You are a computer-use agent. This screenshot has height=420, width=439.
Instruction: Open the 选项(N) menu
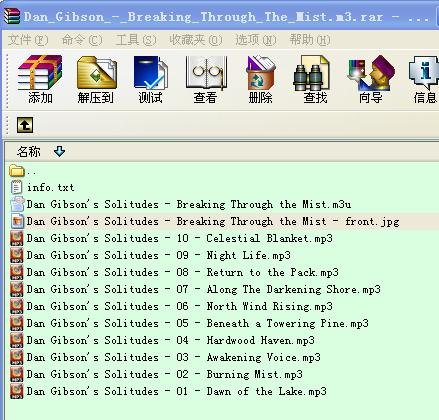[256, 40]
